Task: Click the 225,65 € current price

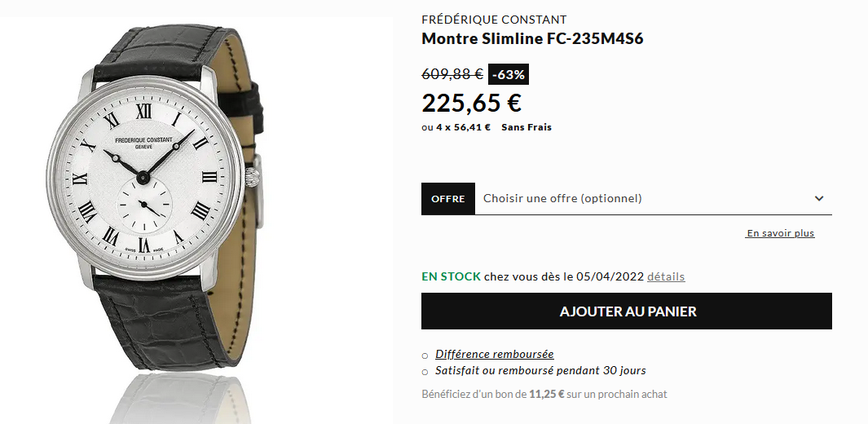Action: [x=471, y=104]
